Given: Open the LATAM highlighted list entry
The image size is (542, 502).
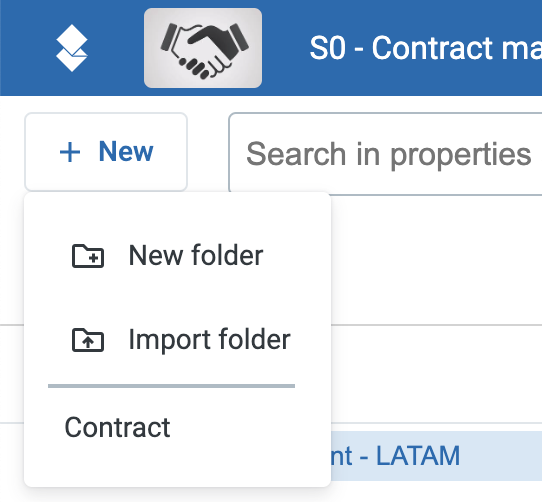Looking at the screenshot, I should click(x=395, y=456).
